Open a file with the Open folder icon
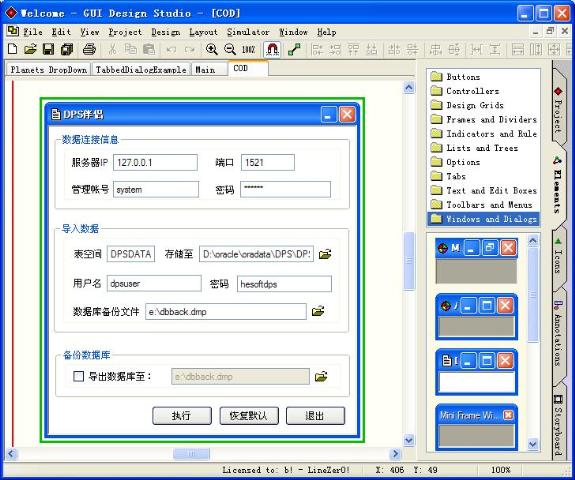The height and width of the screenshot is (480, 575). click(30, 49)
